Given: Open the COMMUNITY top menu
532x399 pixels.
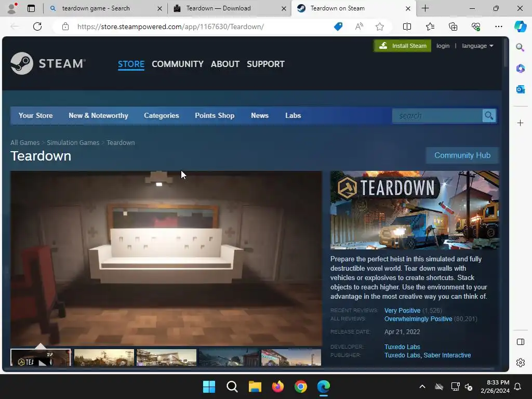Looking at the screenshot, I should coord(178,64).
